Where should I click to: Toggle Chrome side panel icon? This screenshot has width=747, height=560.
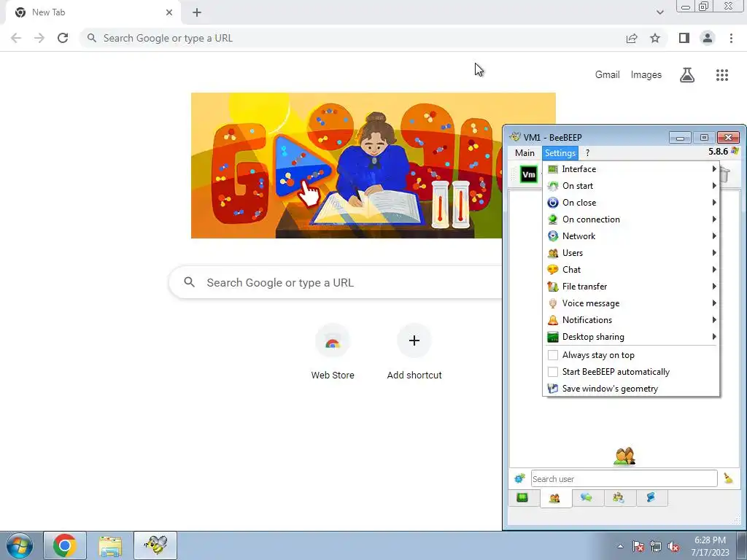click(684, 38)
